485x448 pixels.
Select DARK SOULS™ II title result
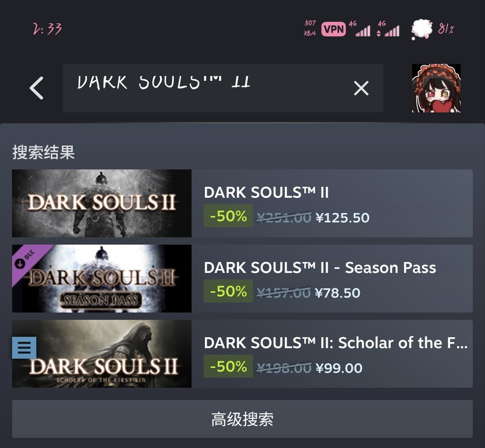(x=266, y=192)
